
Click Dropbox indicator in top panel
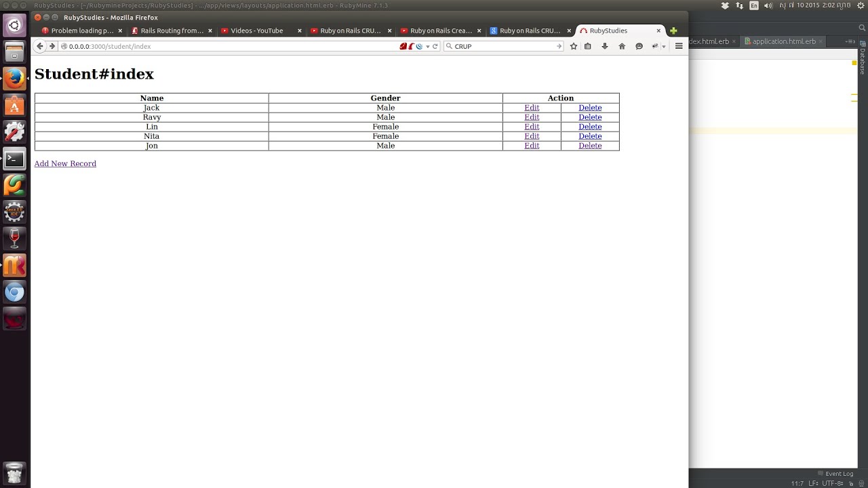point(725,5)
